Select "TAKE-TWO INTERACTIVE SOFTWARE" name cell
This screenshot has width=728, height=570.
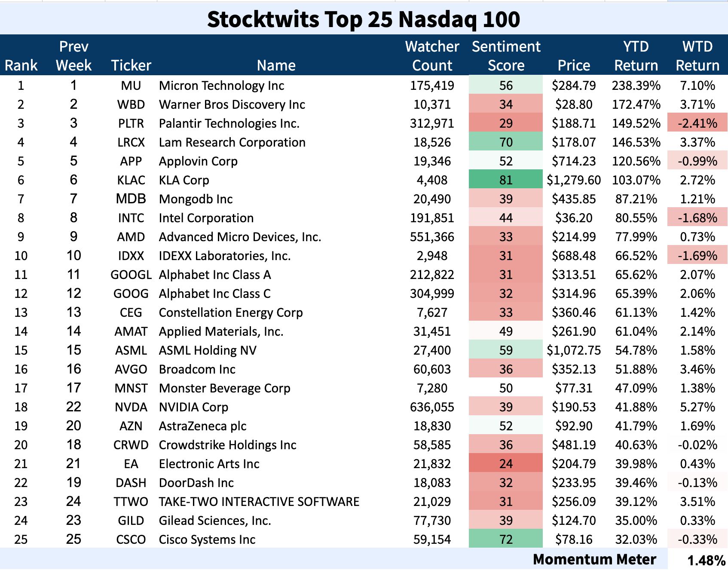pos(259,502)
